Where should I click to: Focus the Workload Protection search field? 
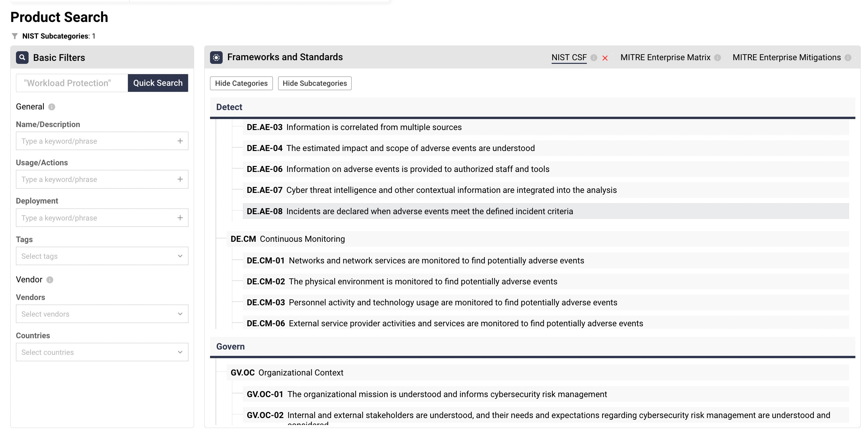point(72,83)
